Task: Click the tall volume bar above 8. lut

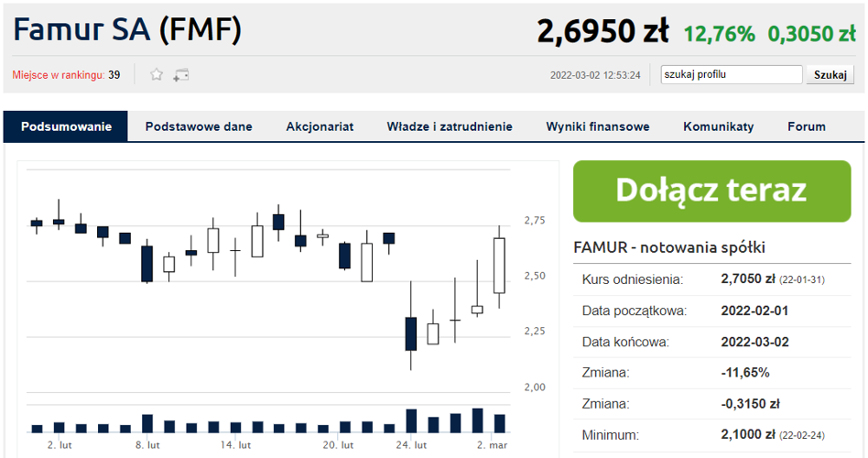Action: click(x=147, y=424)
